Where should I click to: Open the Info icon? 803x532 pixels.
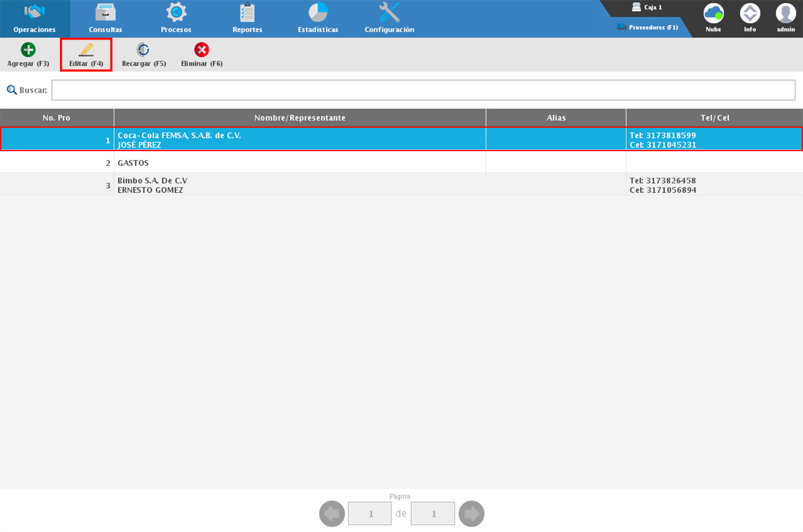click(750, 17)
